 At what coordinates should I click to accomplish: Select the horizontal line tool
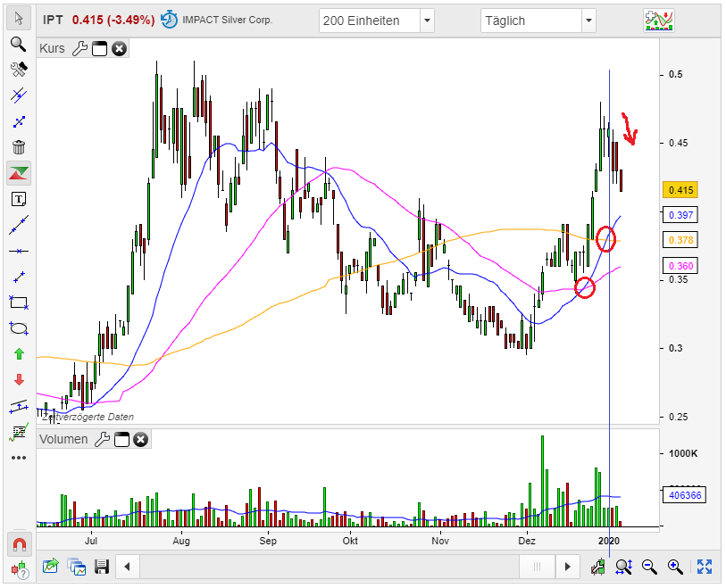click(19, 252)
